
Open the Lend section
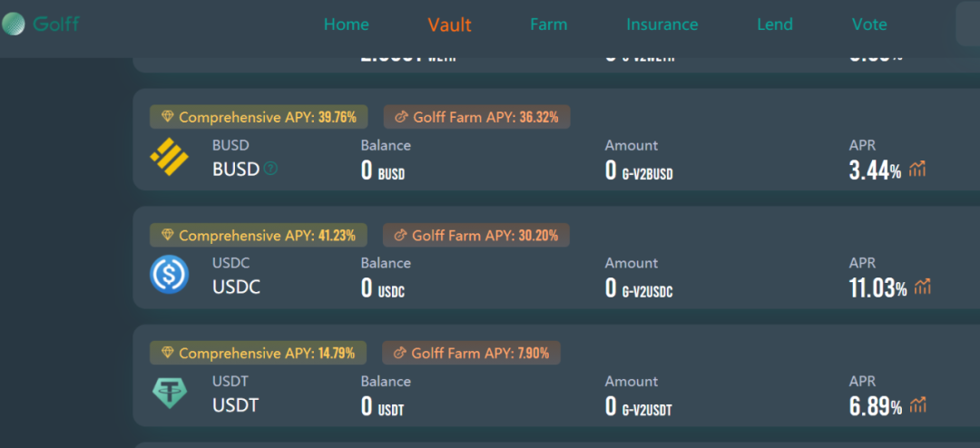click(x=775, y=24)
